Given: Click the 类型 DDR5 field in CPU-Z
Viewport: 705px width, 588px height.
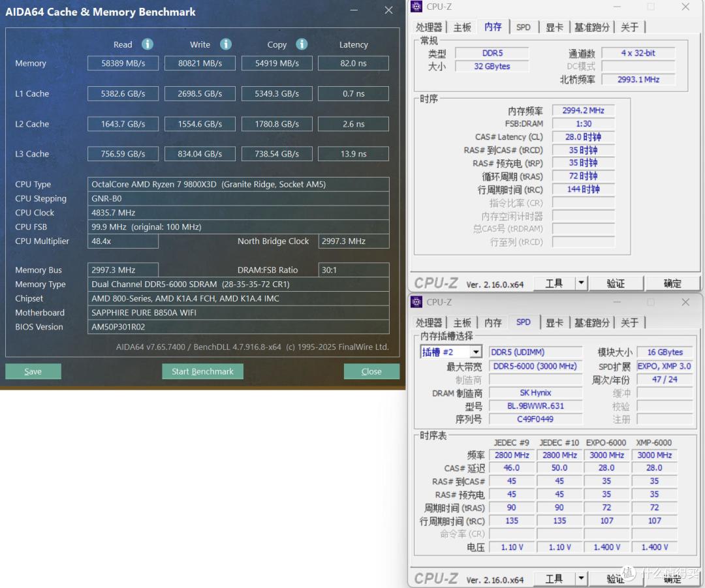Looking at the screenshot, I should [492, 53].
